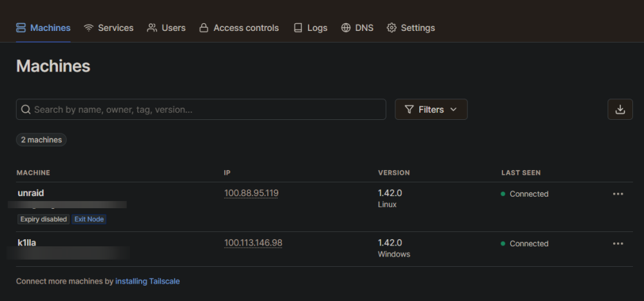This screenshot has width=644, height=301.
Task: Click the Access controls lock icon
Action: coord(204,28)
